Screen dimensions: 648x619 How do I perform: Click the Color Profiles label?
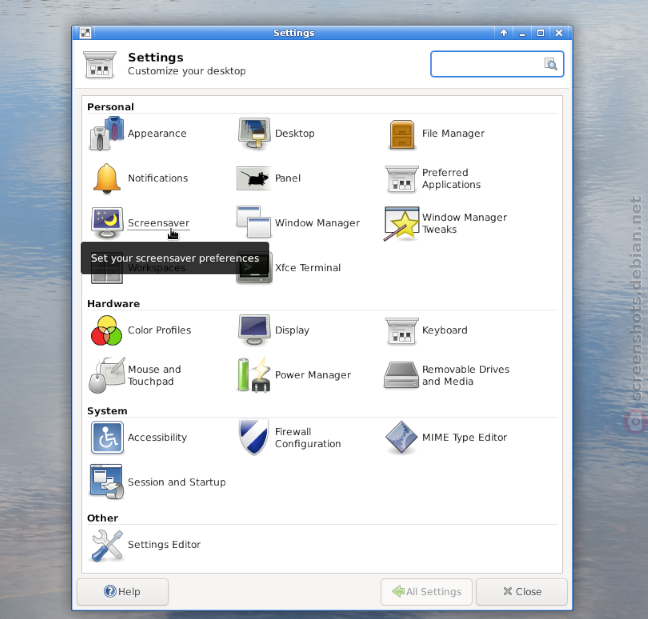(x=160, y=330)
